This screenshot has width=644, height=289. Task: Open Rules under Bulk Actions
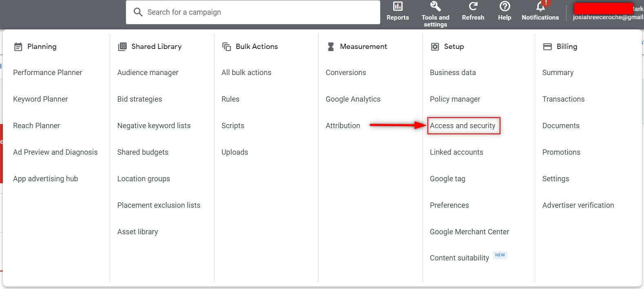point(230,99)
